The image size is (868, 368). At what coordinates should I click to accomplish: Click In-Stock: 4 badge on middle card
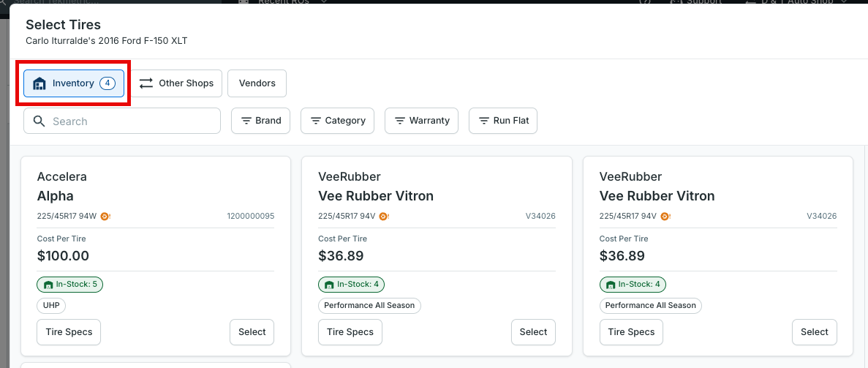coord(351,285)
